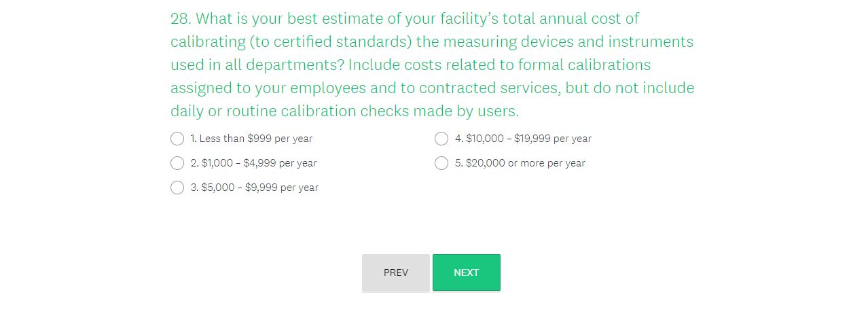Choose the '$20,000 or more per year' radio button
This screenshot has width=868, height=316.
point(441,163)
